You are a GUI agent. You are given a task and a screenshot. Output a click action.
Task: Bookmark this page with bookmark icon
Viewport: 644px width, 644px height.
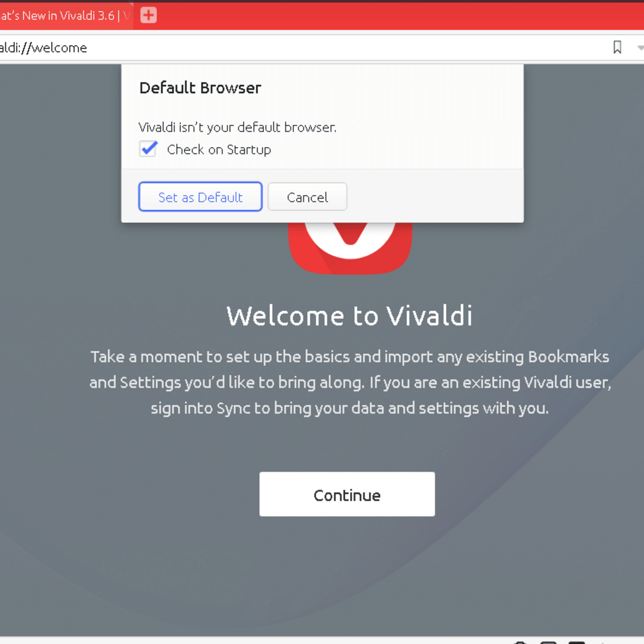coord(617,47)
